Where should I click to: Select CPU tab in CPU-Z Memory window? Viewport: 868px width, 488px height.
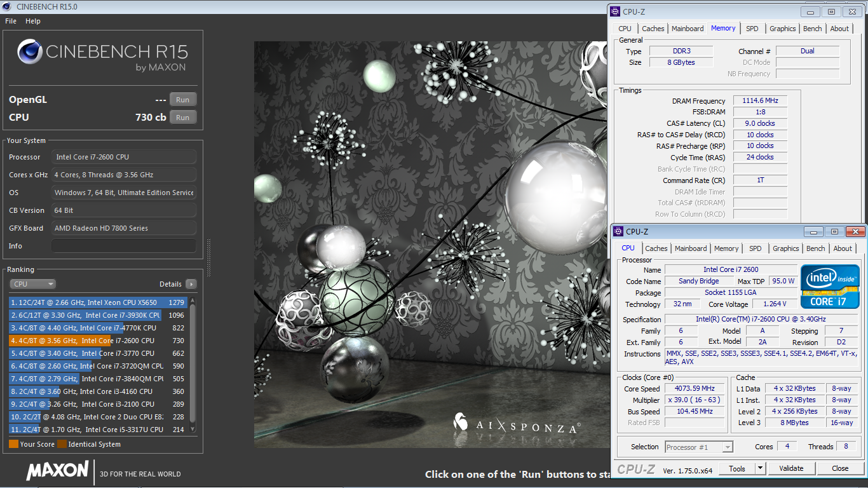(625, 29)
